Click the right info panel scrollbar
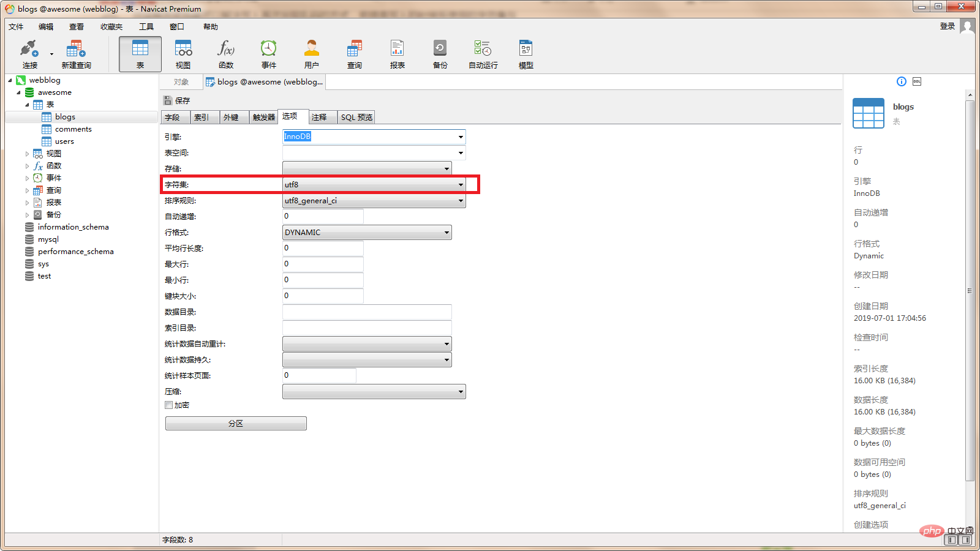The width and height of the screenshot is (980, 551). coord(970,290)
